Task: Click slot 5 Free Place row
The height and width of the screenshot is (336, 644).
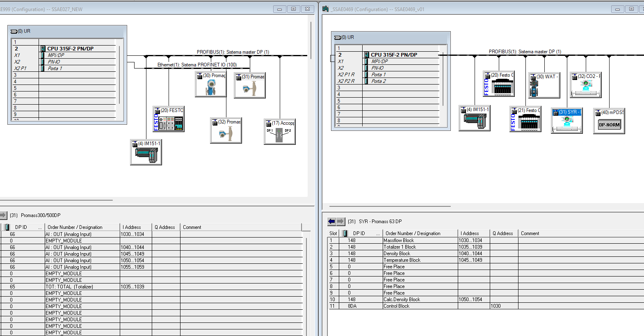Action: point(486,267)
